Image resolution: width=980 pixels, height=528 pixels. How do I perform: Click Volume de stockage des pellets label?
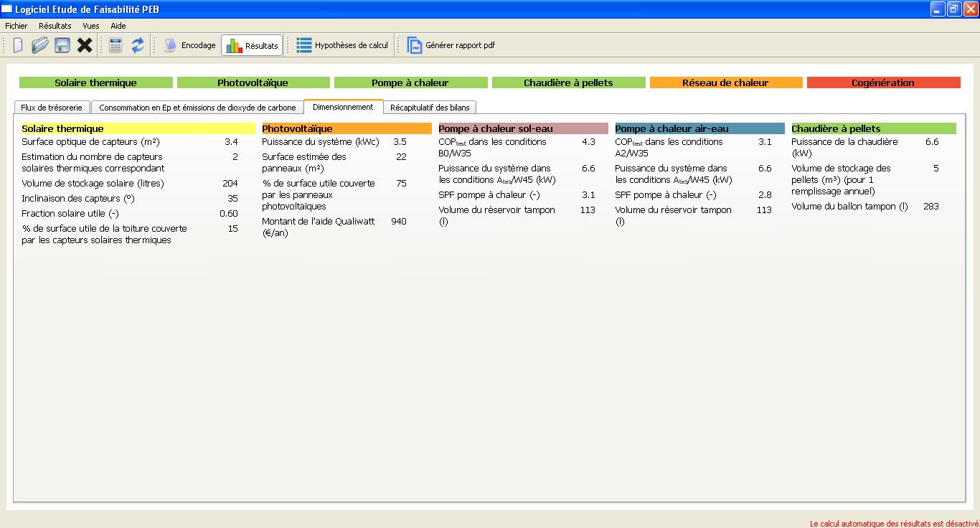[x=841, y=180]
